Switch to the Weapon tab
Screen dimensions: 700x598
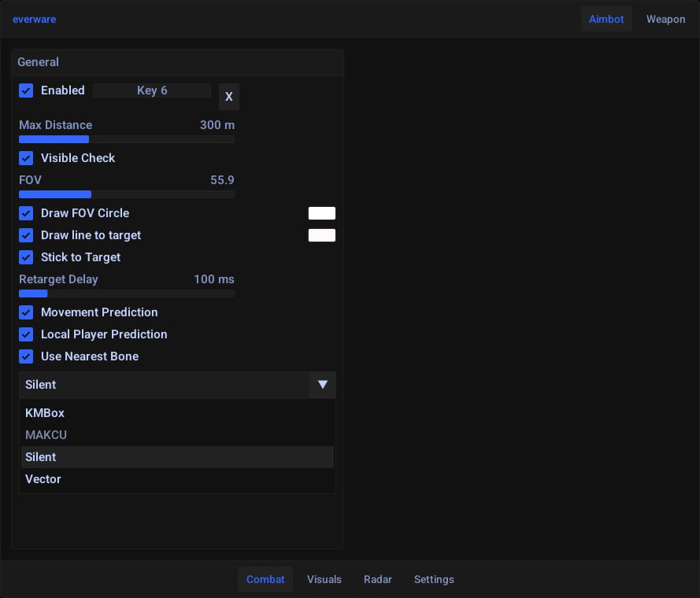pyautogui.click(x=665, y=19)
